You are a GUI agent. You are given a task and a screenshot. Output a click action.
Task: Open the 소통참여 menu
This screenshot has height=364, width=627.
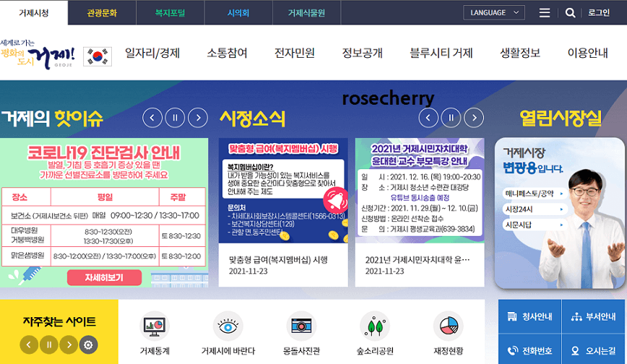point(227,53)
